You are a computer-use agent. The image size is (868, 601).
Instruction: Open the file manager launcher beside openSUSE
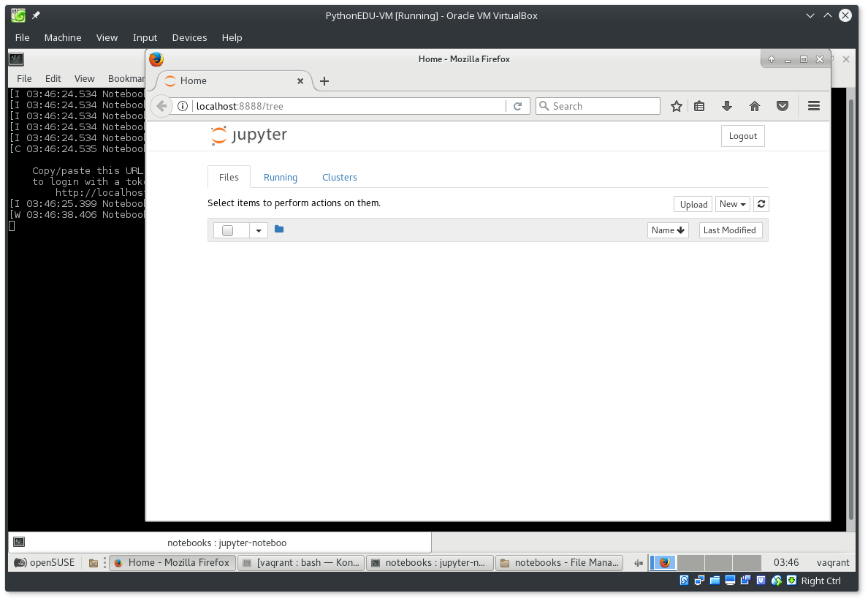click(94, 563)
